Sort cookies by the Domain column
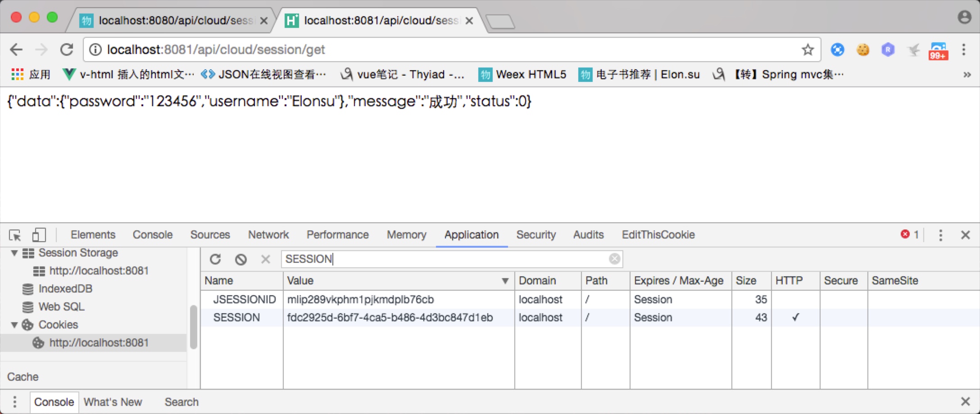Image resolution: width=980 pixels, height=414 pixels. click(548, 281)
